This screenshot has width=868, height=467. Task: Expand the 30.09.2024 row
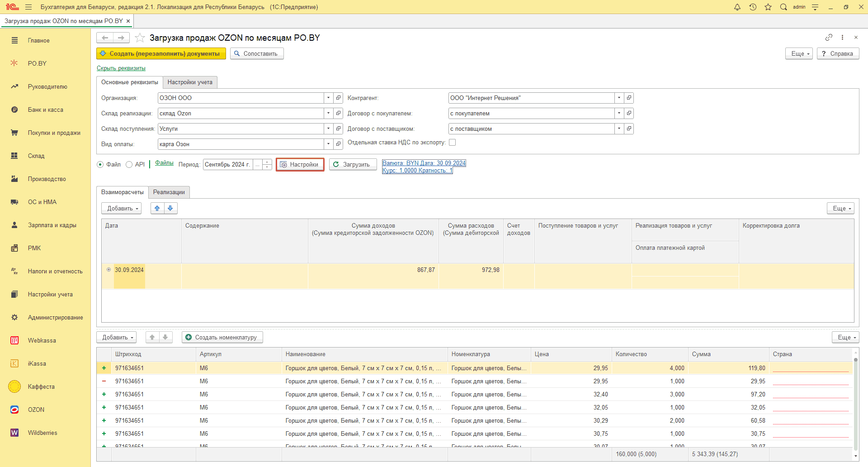click(108, 270)
